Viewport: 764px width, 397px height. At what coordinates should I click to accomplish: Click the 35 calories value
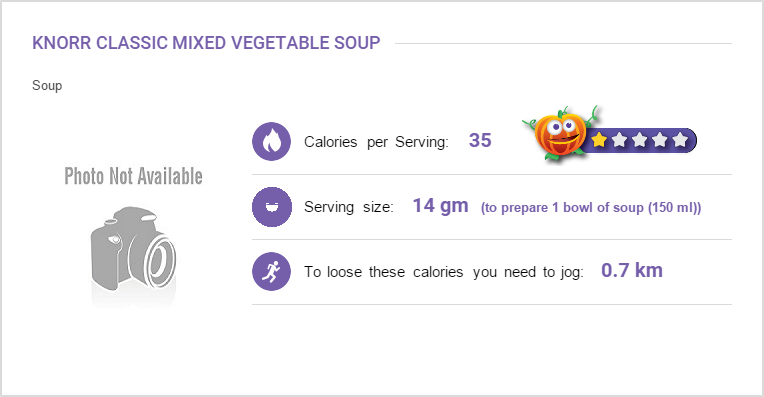(x=480, y=140)
